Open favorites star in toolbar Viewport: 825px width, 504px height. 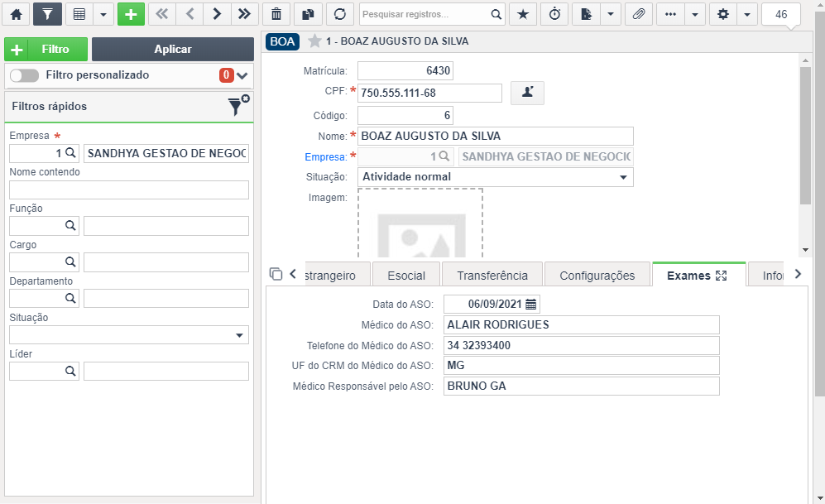(523, 14)
